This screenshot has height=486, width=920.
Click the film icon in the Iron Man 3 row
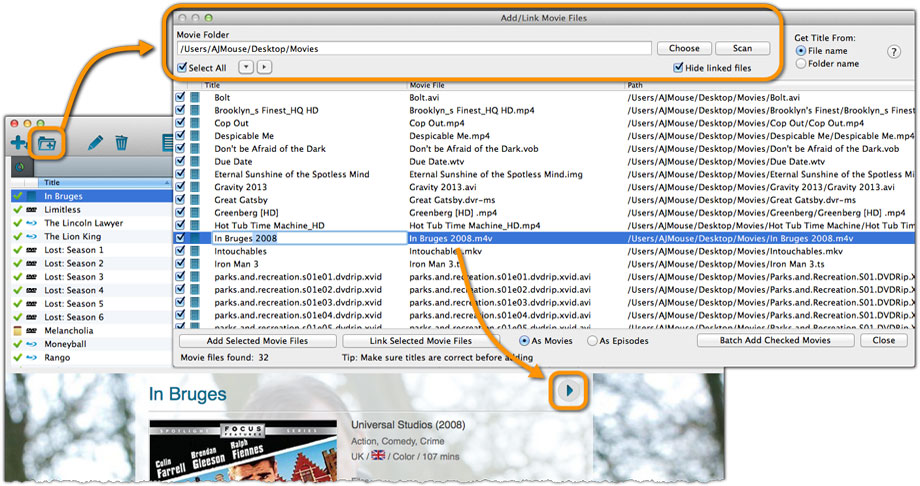[x=195, y=264]
